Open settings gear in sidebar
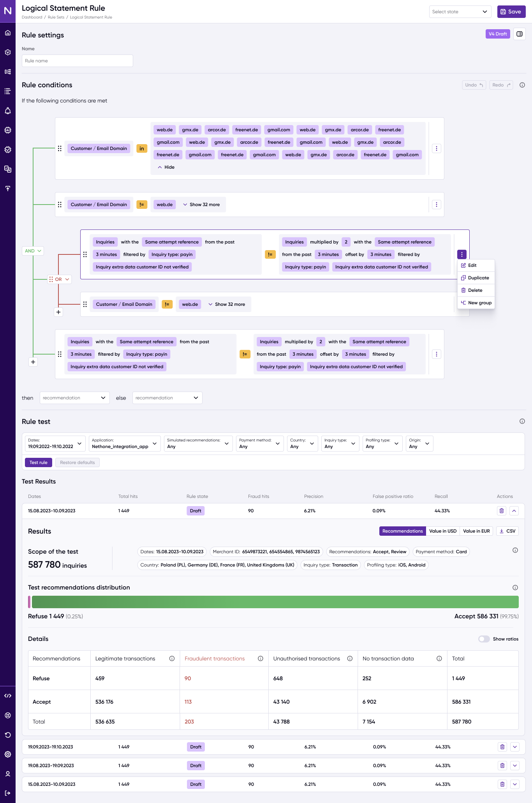Viewport: 532px width, 803px height. pyautogui.click(x=8, y=754)
